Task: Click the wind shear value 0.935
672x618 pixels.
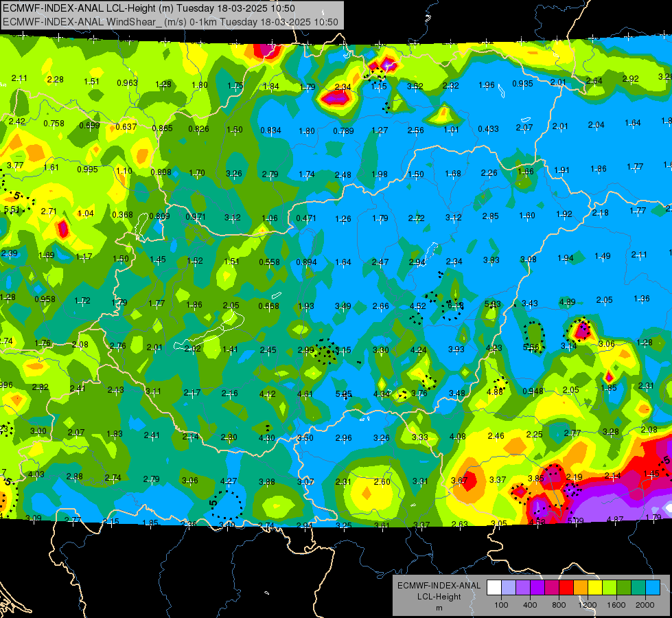Action: click(522, 84)
